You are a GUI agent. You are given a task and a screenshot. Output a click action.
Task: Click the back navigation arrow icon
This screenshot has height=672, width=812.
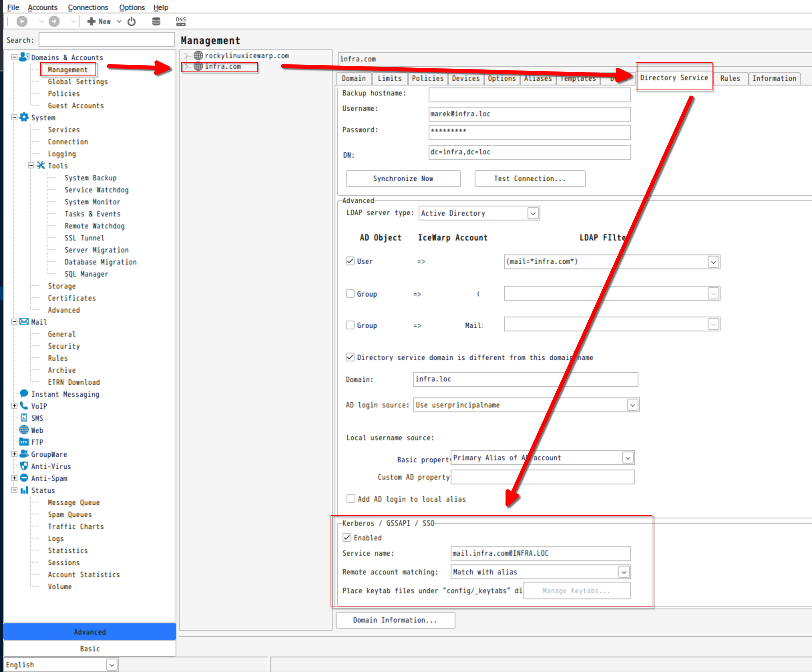(22, 22)
